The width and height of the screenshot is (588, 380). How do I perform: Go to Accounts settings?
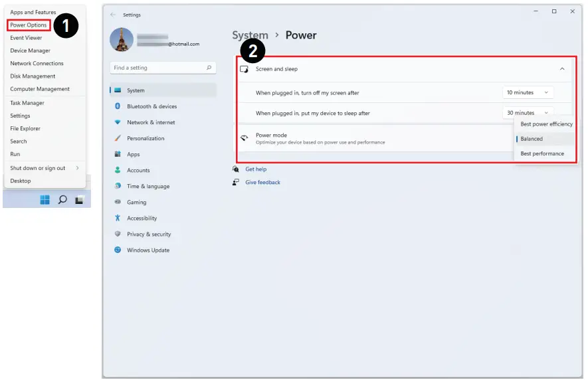(138, 170)
